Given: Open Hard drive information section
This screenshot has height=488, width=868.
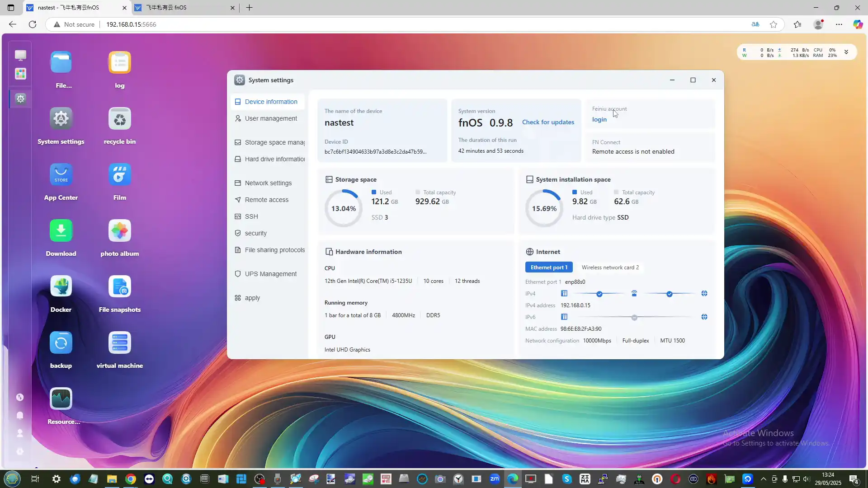Looking at the screenshot, I should coord(268,159).
